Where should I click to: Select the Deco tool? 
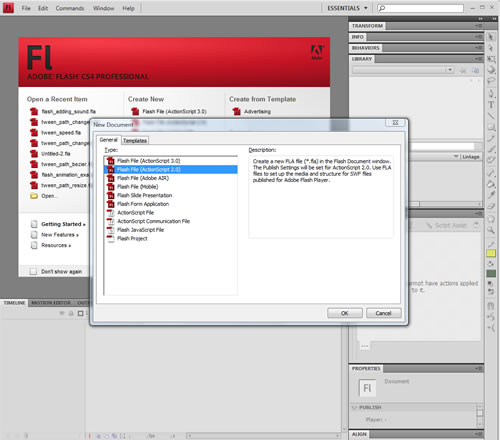(491, 160)
